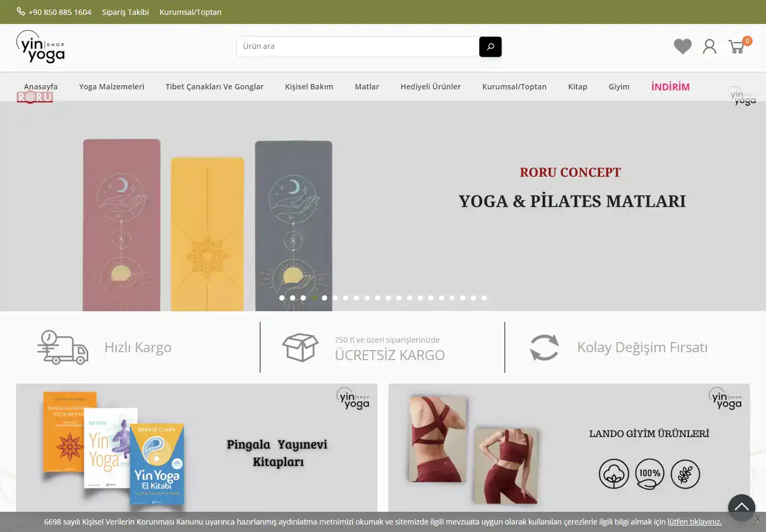Click the RORU logo on the banner

[x=35, y=97]
